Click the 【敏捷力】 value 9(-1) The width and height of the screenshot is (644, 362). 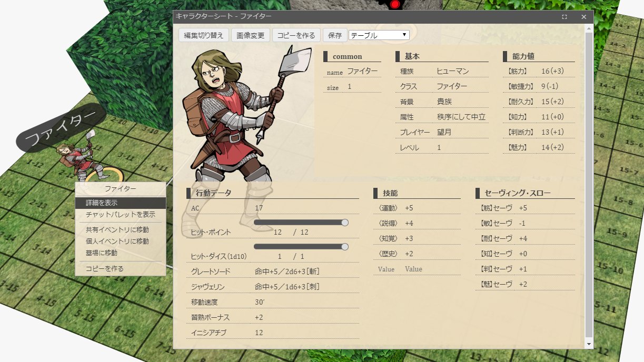[550, 86]
